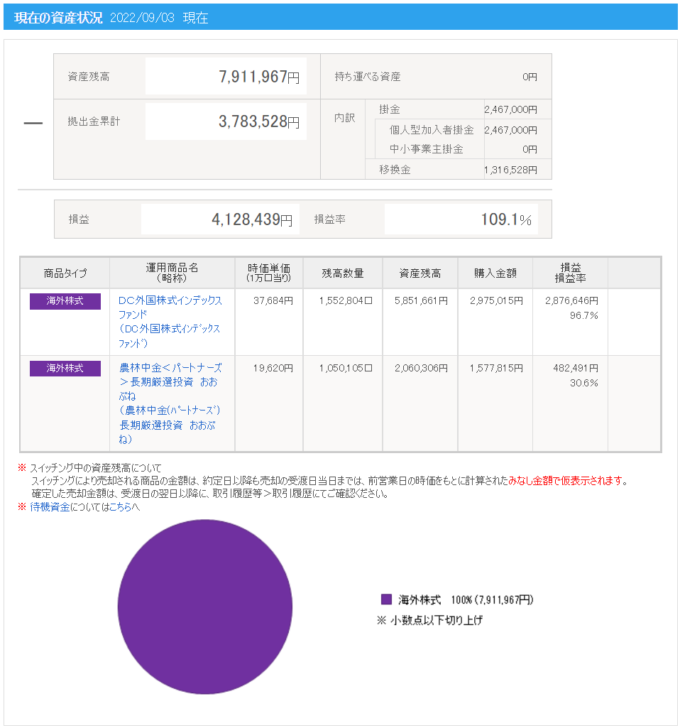Select the 30.6% profit rate cell
Viewport: 680px width, 728px height.
point(584,383)
